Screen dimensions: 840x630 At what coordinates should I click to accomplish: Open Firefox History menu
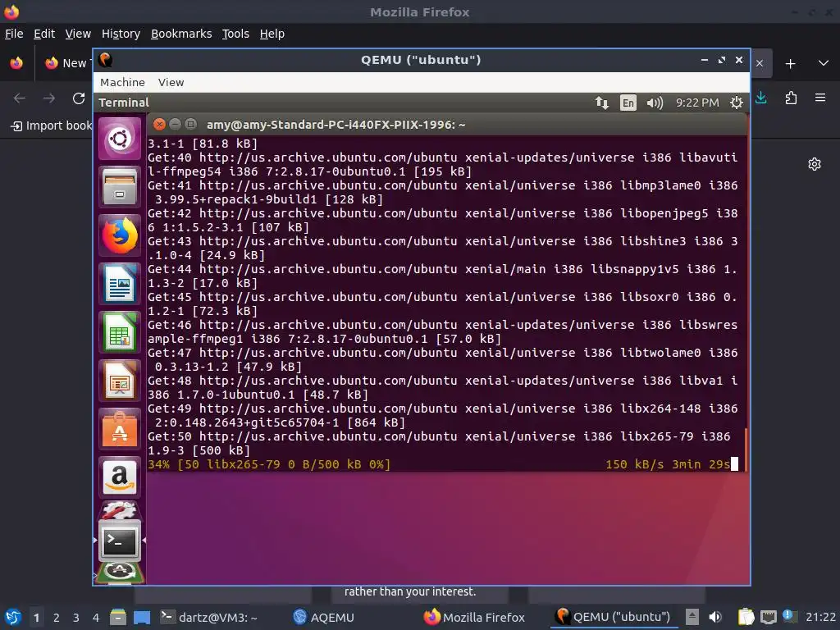tap(121, 34)
